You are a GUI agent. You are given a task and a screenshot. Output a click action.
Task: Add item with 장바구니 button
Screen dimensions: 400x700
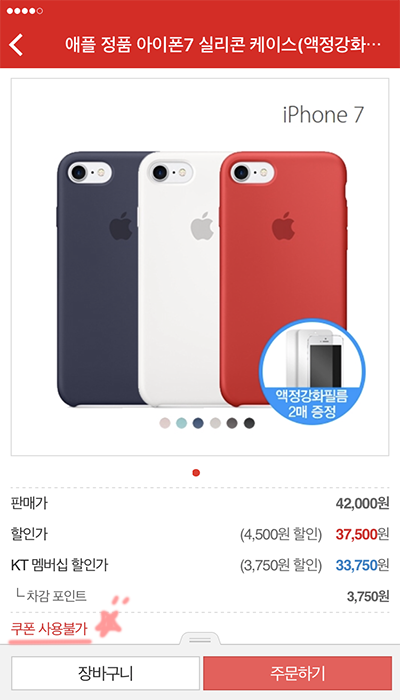(x=105, y=673)
